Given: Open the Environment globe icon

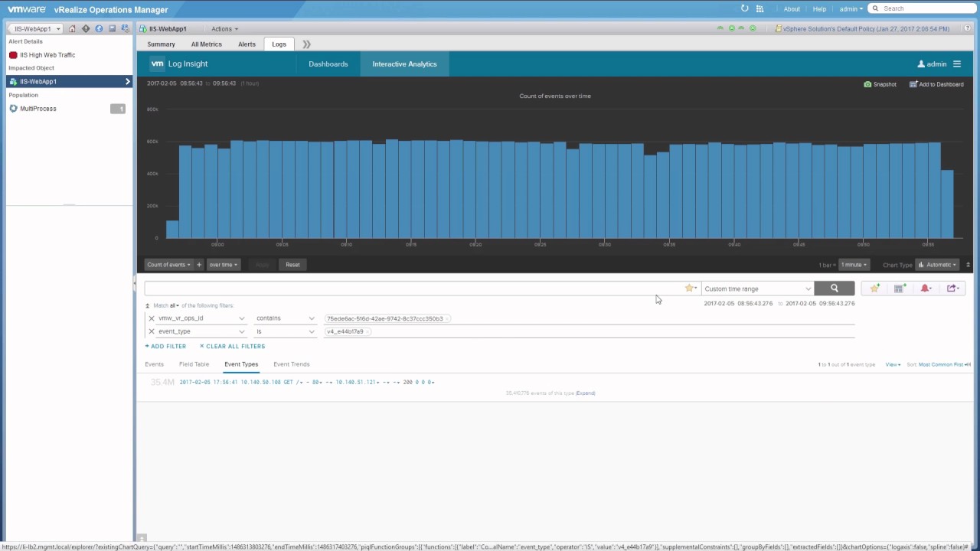Looking at the screenshot, I should tap(99, 28).
